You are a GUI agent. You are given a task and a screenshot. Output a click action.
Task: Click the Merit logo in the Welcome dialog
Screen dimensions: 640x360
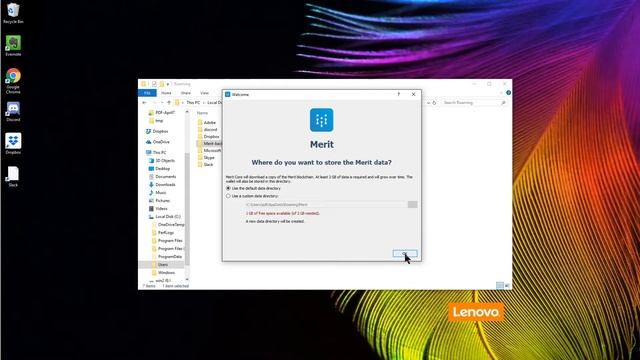click(x=322, y=120)
